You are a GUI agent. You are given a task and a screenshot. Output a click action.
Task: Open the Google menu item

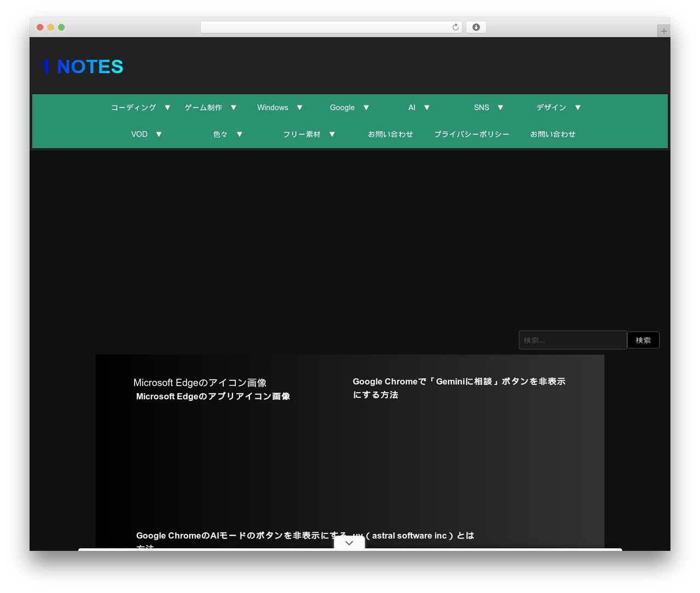342,108
